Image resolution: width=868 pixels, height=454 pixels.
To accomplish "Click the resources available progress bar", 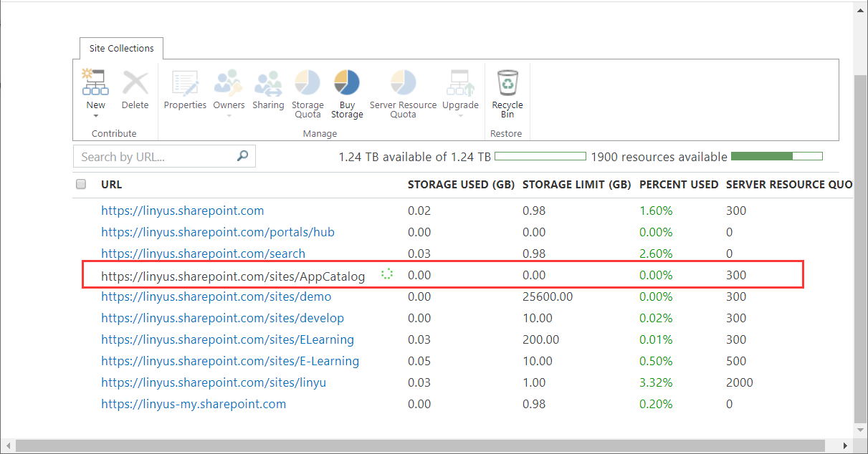I will [x=777, y=156].
